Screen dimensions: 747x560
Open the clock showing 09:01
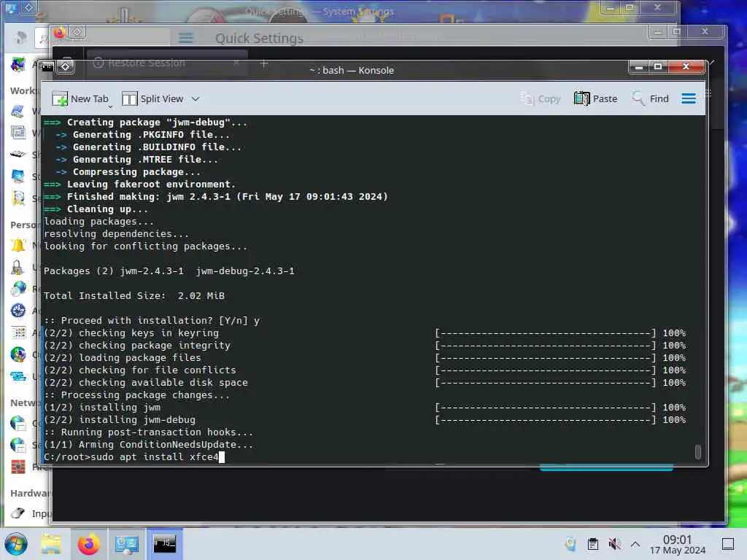pos(678,544)
